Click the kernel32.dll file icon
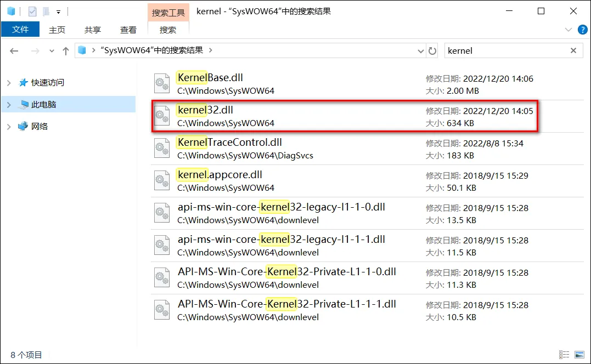This screenshot has height=364, width=591. tap(162, 116)
